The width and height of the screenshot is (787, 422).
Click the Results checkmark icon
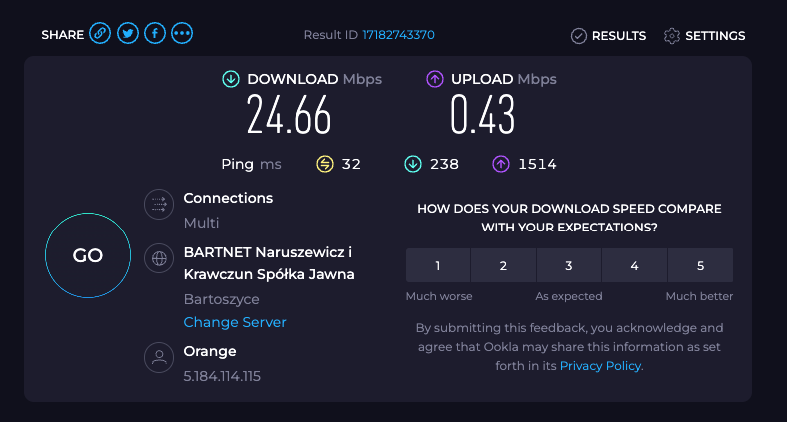click(x=579, y=36)
